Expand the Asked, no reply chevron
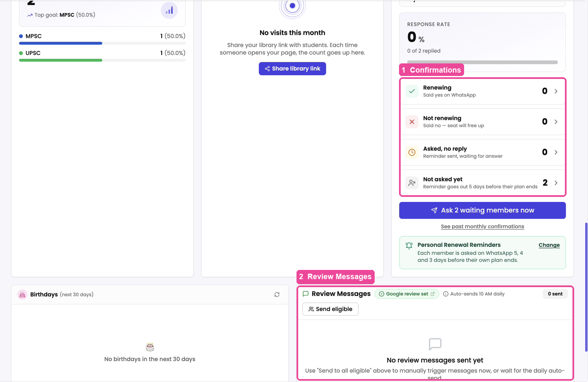 556,152
